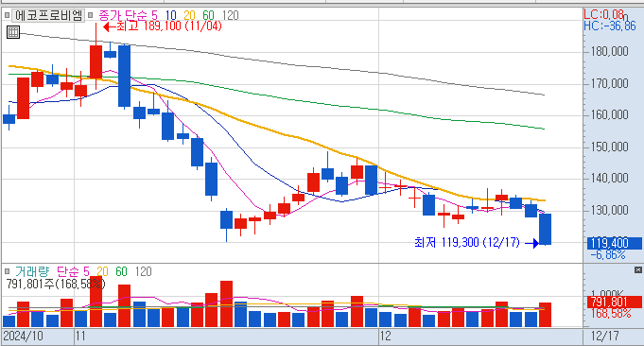The width and height of the screenshot is (644, 346).
Task: Click the 에코프로비엠 stock name label
Action: click(x=48, y=15)
